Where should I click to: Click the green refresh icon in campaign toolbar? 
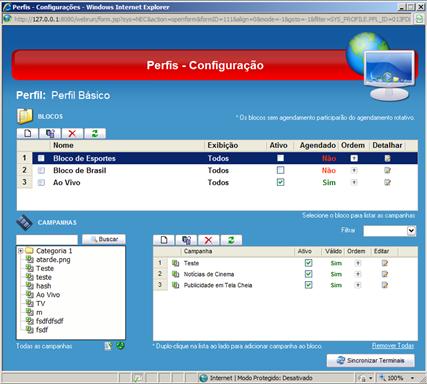coord(231,240)
